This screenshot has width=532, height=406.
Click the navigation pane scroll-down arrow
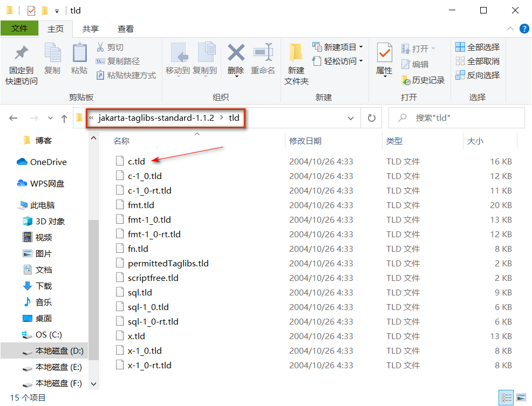click(94, 384)
